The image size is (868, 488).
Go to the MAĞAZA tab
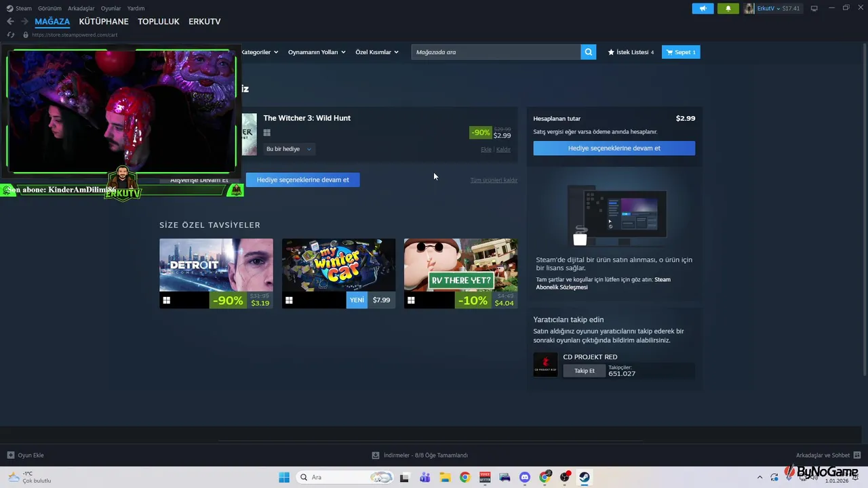[52, 22]
